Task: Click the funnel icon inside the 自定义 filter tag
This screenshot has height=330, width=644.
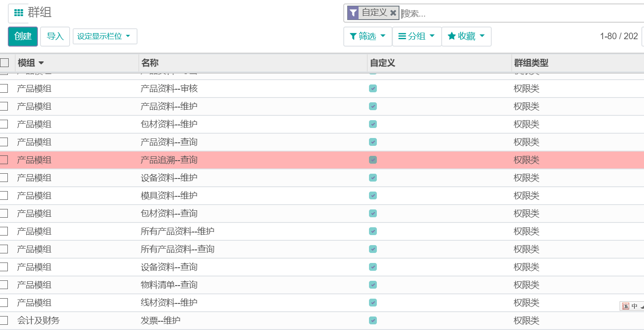Action: (x=352, y=13)
